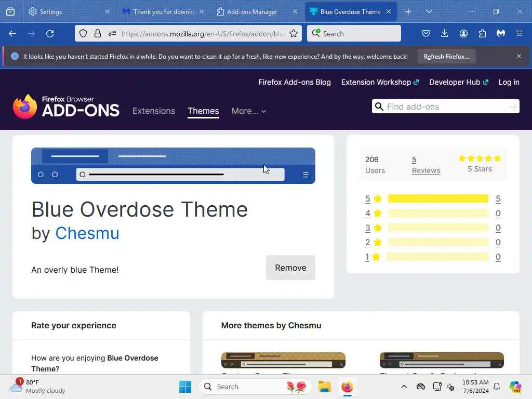Open the Firefox application menu
Screen dimensions: 532x399
(520, 34)
